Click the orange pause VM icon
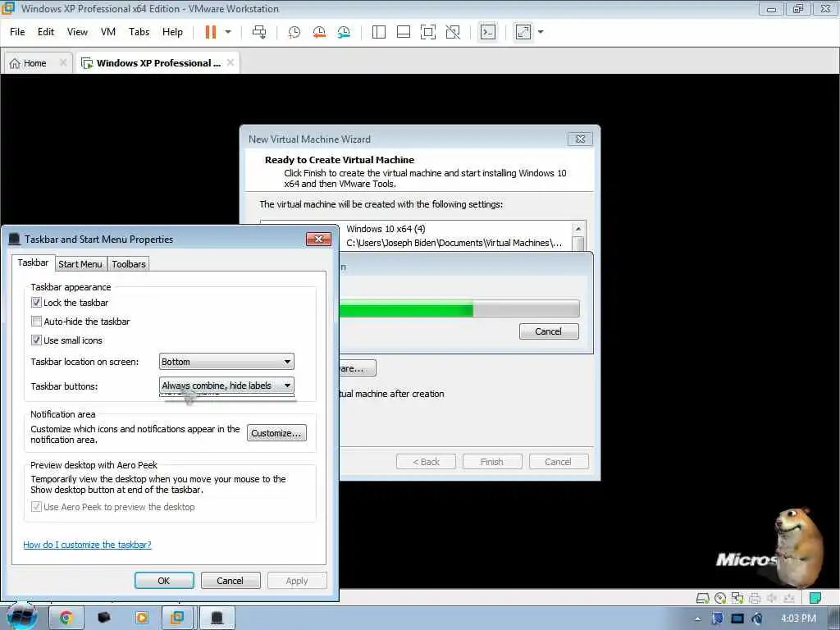The width and height of the screenshot is (840, 630). [211, 32]
